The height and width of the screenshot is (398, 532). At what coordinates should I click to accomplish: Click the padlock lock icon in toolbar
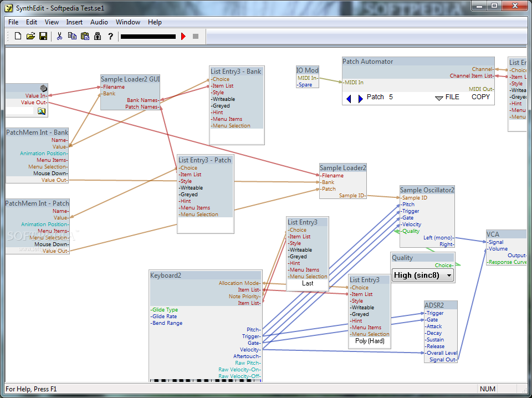[98, 36]
